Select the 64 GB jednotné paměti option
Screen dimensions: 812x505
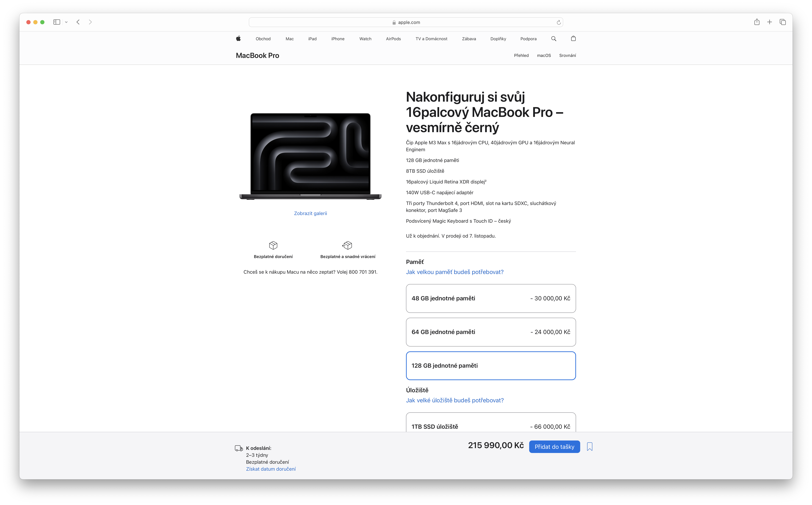click(490, 332)
